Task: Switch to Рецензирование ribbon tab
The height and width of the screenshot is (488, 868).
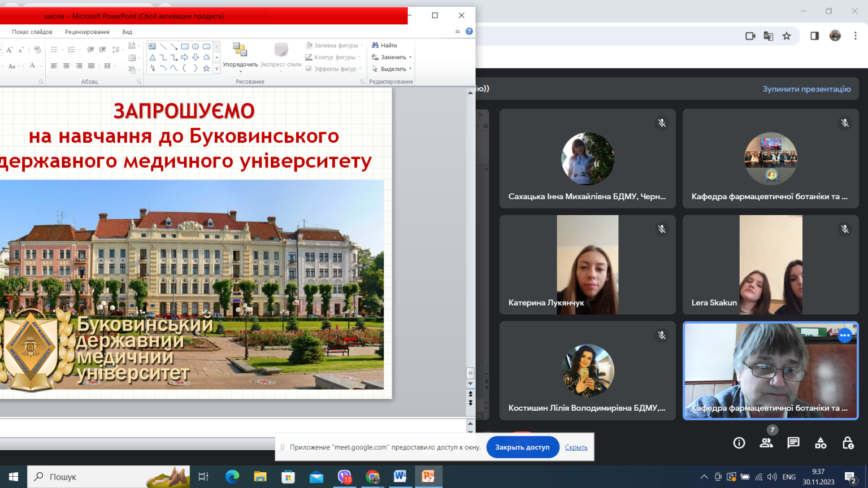Action: pyautogui.click(x=87, y=32)
